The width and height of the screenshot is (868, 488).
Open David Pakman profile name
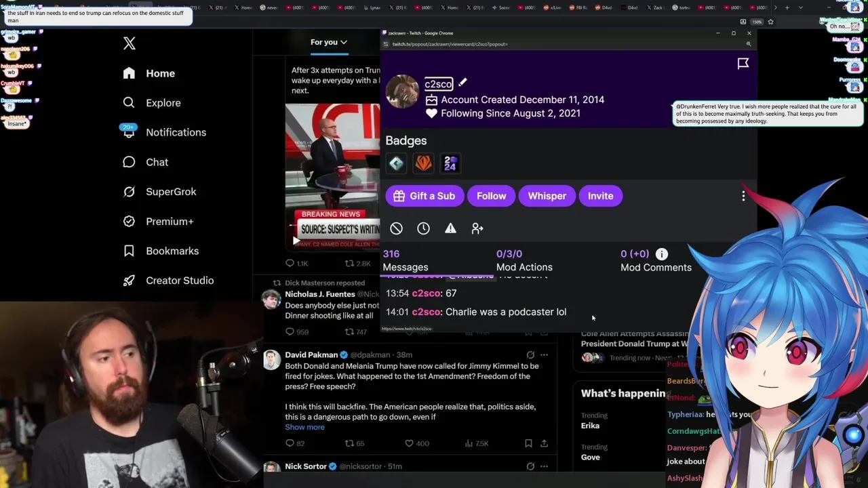[x=311, y=354]
